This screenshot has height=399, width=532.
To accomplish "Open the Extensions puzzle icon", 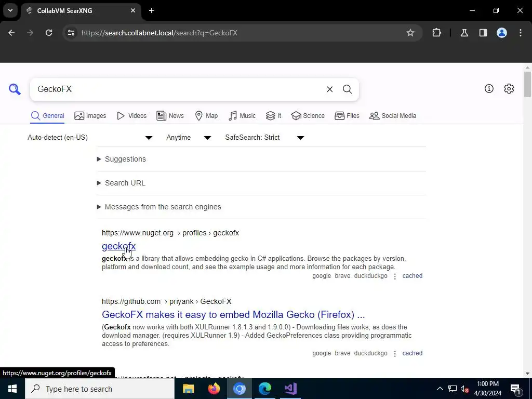I will point(436,33).
